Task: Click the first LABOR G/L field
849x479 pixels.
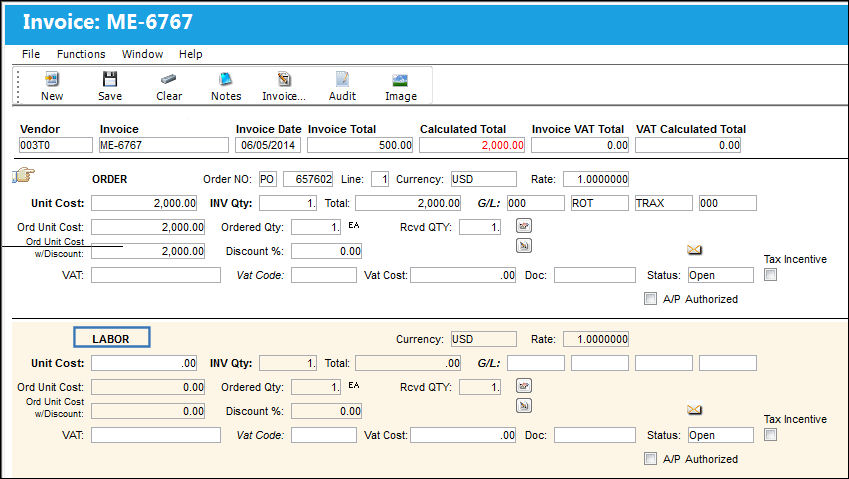Action: (x=536, y=363)
